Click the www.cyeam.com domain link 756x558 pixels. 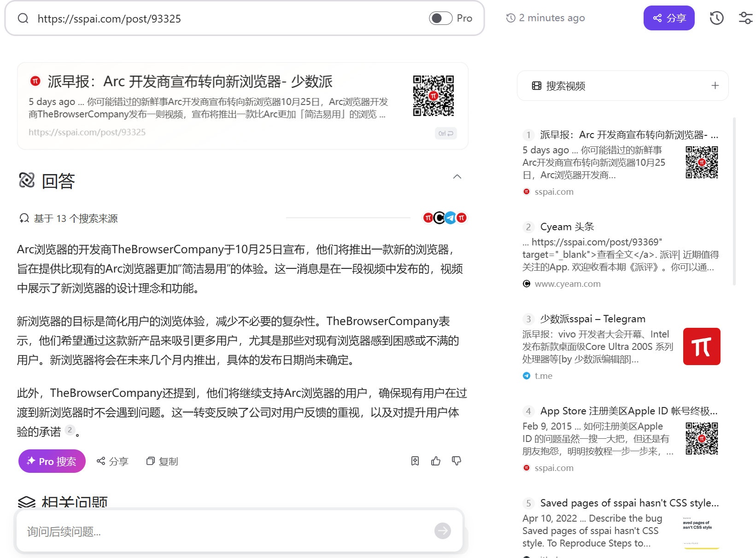[568, 284]
